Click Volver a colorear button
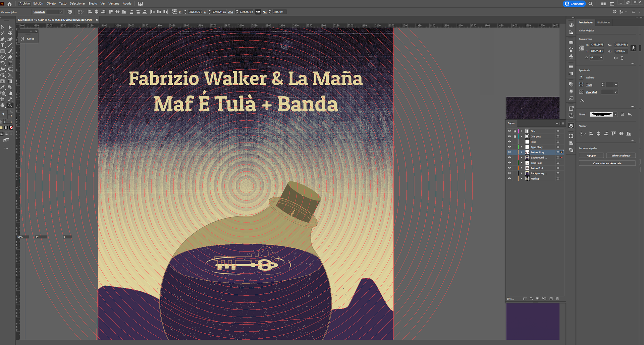 tap(621, 156)
